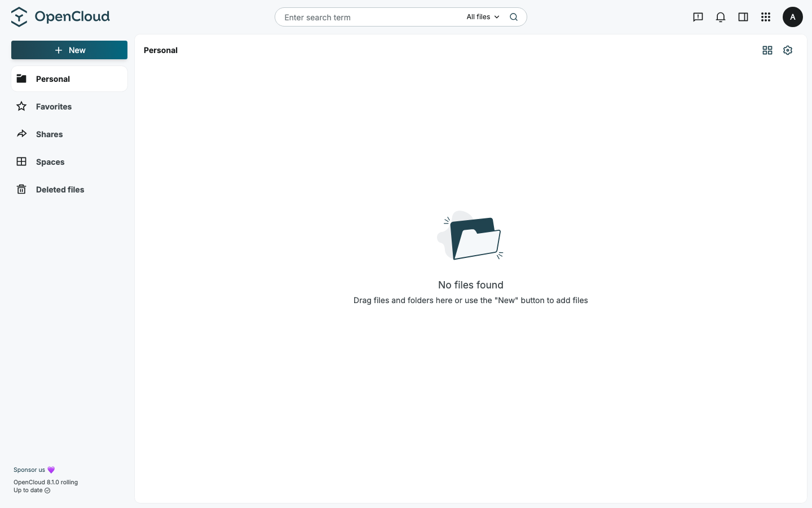Toggle the right sidebar panel icon
Image resolution: width=812 pixels, height=508 pixels.
[743, 17]
